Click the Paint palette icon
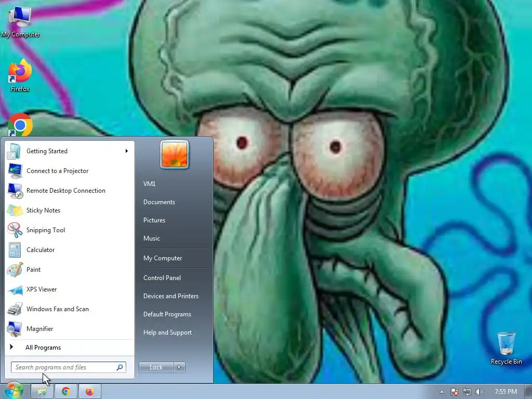 coord(15,270)
